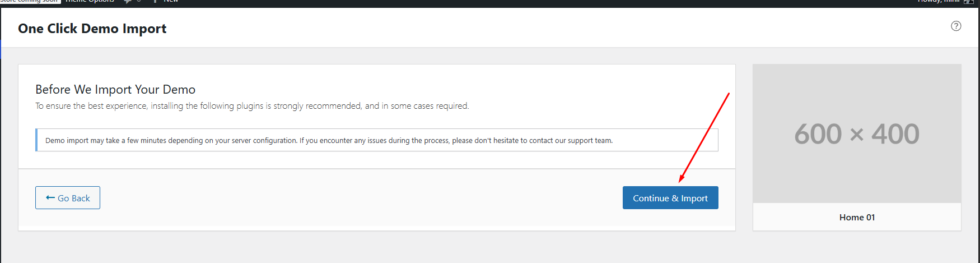Open the New content admin bar menu
Image resolution: width=980 pixels, height=263 pixels.
(171, 2)
